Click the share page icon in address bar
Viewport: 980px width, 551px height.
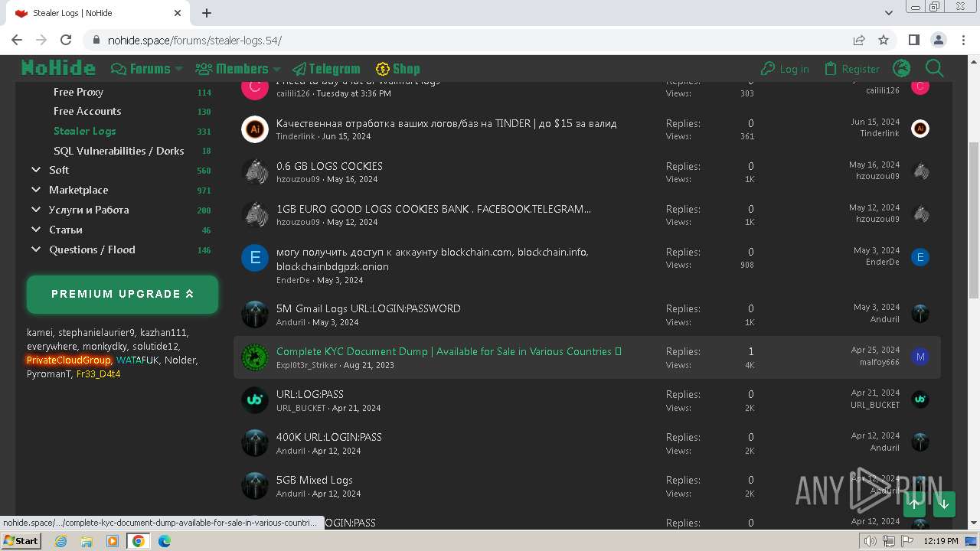tap(859, 40)
